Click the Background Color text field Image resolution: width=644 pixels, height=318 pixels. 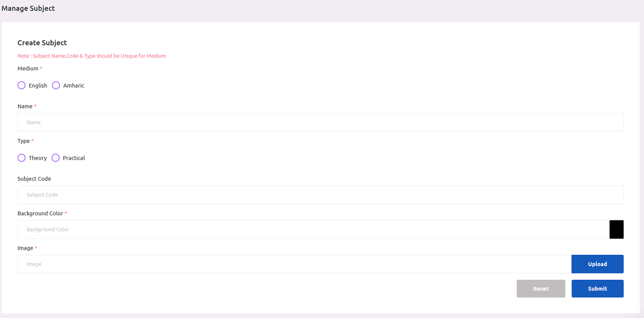pyautogui.click(x=313, y=230)
